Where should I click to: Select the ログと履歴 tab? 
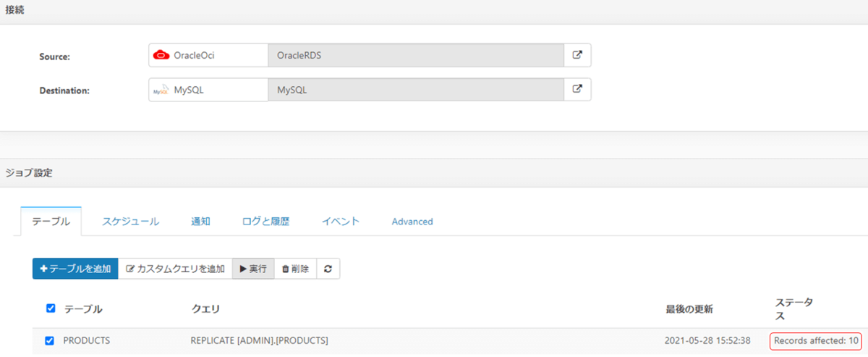pos(265,222)
